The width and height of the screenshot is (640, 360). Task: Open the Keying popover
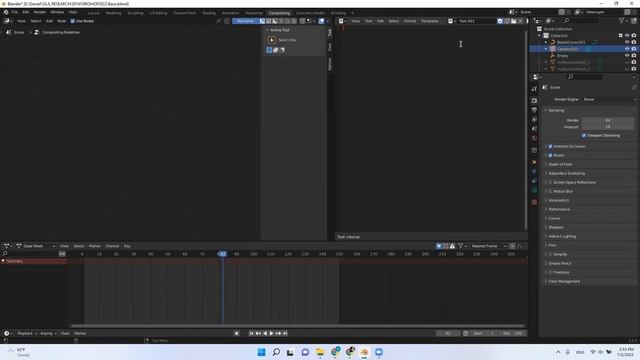click(48, 333)
